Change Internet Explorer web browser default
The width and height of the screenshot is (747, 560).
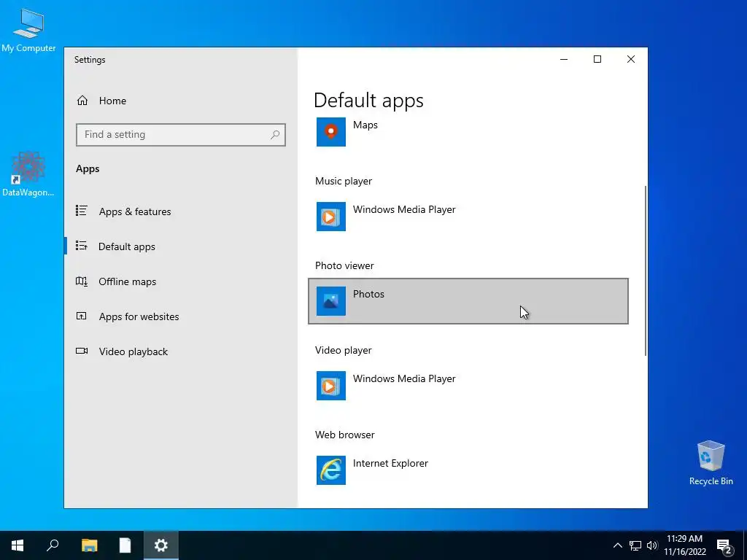468,470
